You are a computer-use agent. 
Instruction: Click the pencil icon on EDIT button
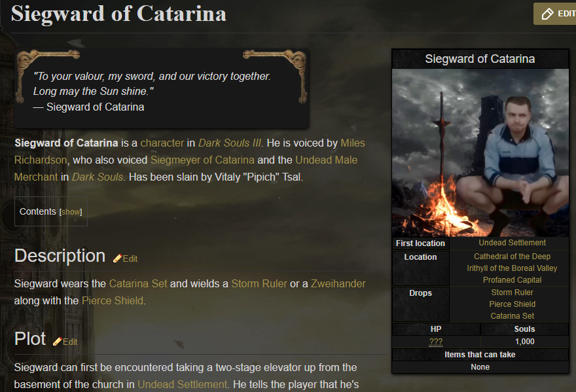tap(547, 14)
